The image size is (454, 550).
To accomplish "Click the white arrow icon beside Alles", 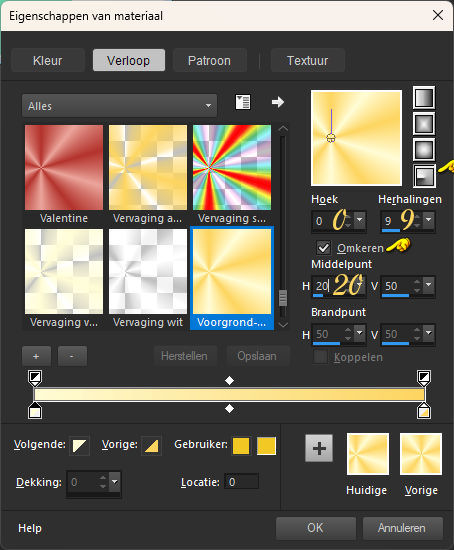I will tap(278, 102).
